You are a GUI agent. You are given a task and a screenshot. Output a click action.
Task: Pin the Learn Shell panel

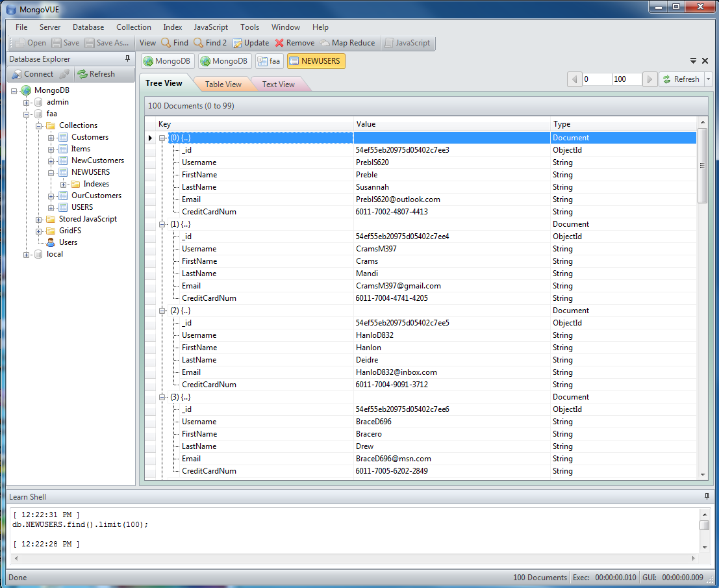click(x=707, y=496)
